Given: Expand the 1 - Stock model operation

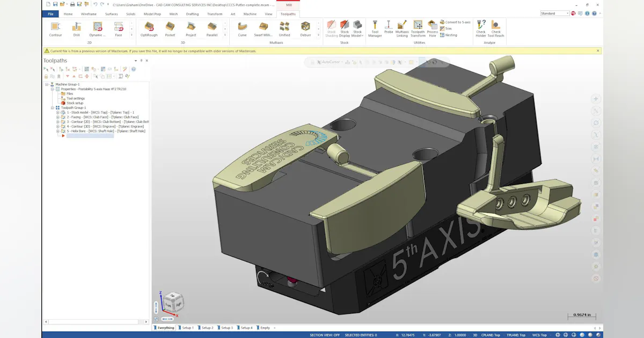Looking at the screenshot, I should (58, 112).
